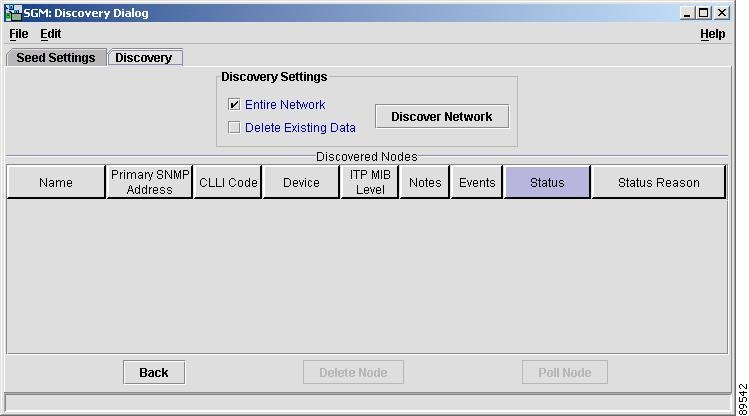This screenshot has width=749, height=416.
Task: Uncheck the Entire Network checkbox
Action: coord(234,104)
